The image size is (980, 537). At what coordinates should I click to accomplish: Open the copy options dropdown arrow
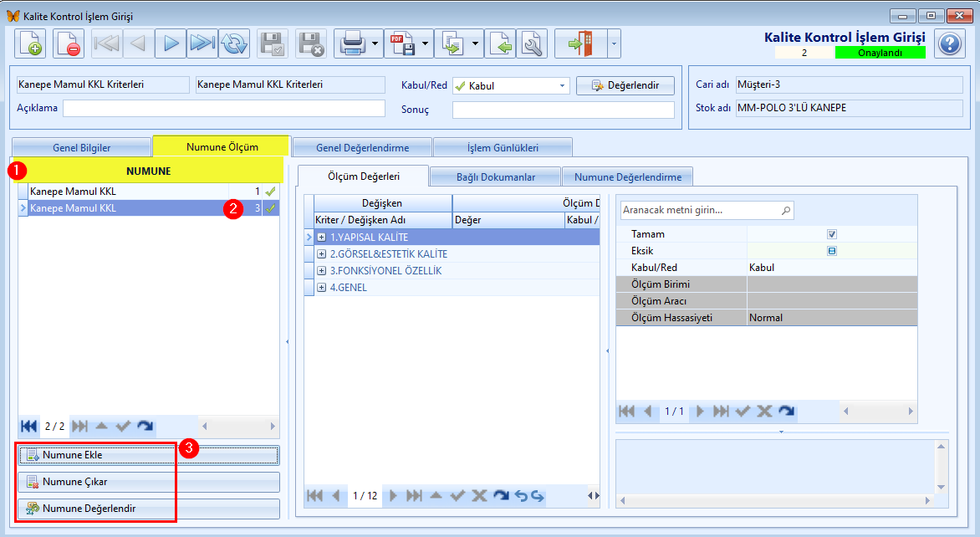click(x=475, y=43)
